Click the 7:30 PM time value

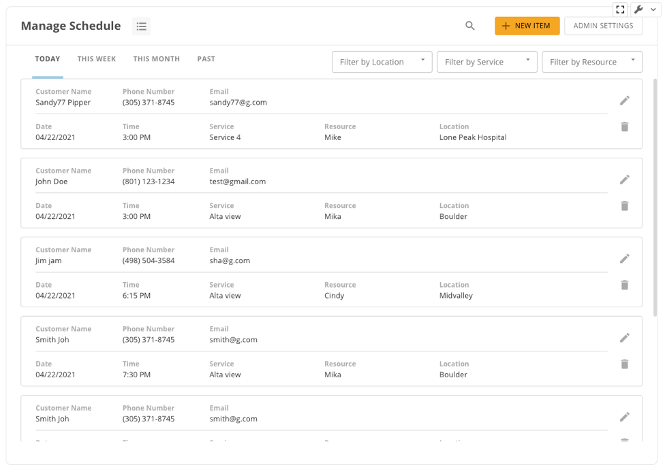(x=136, y=375)
